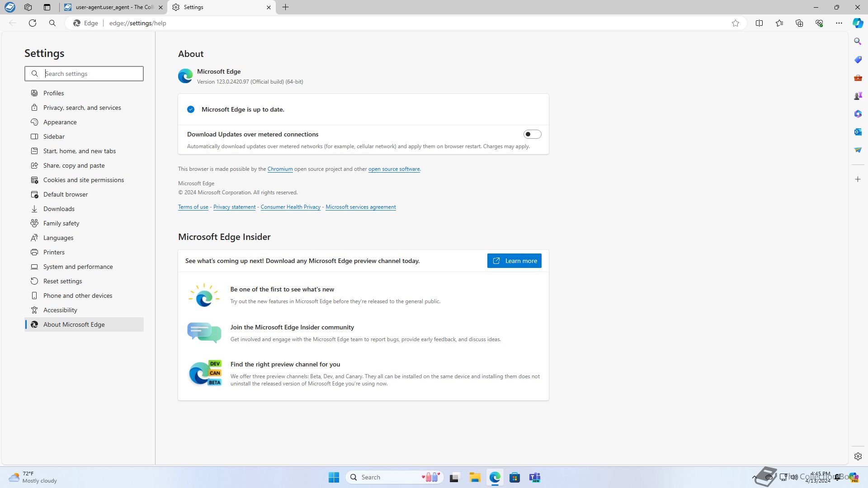Open Profiles settings
This screenshot has height=488, width=868.
coord(84,93)
